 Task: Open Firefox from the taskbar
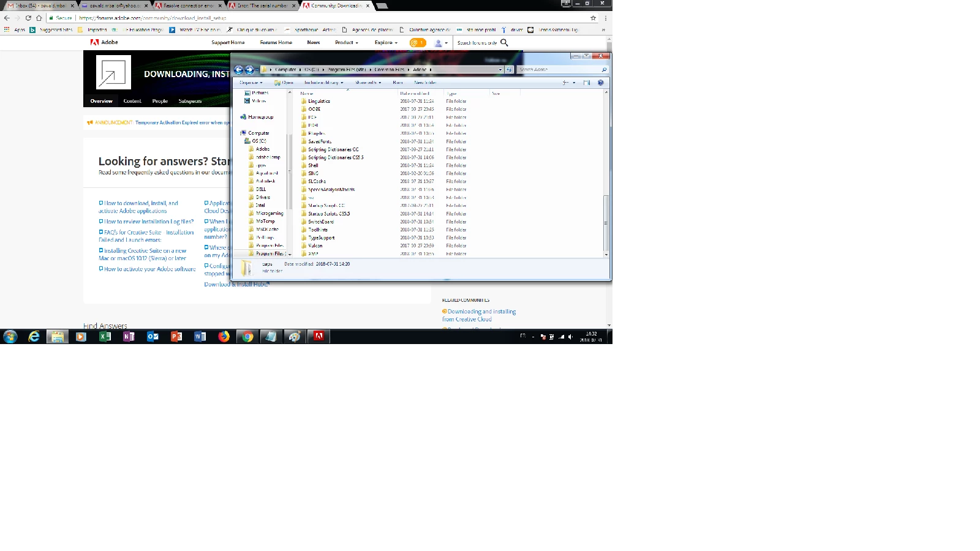(x=224, y=337)
